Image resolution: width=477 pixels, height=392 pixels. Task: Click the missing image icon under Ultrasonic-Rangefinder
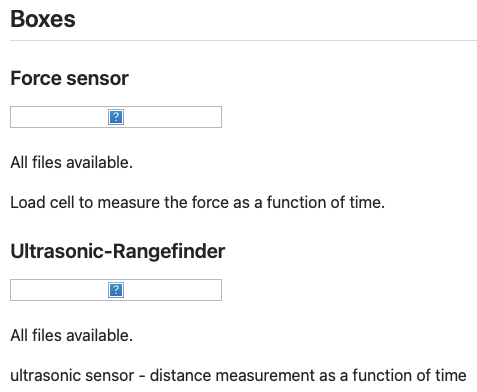click(x=116, y=290)
